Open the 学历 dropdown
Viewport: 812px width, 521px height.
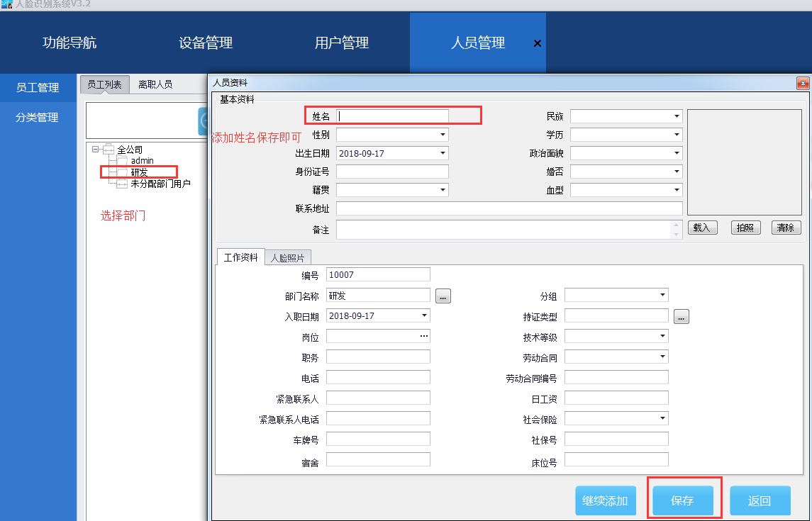click(x=677, y=135)
